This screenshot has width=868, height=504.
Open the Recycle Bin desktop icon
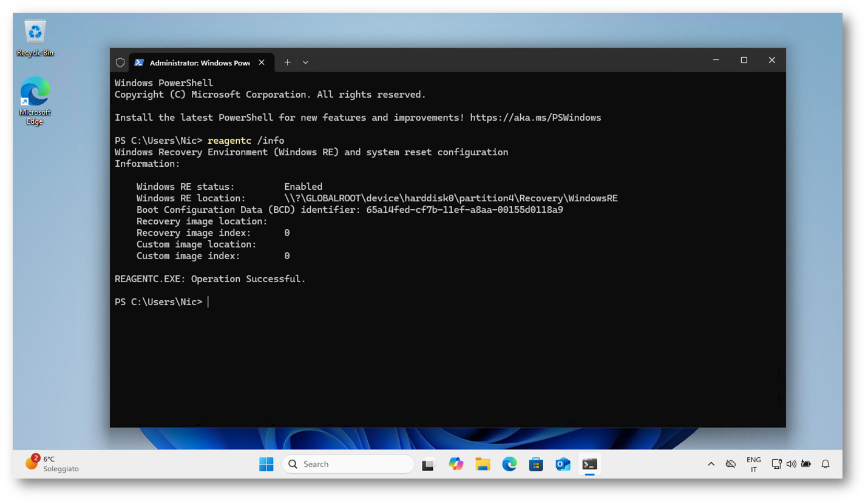pyautogui.click(x=35, y=38)
